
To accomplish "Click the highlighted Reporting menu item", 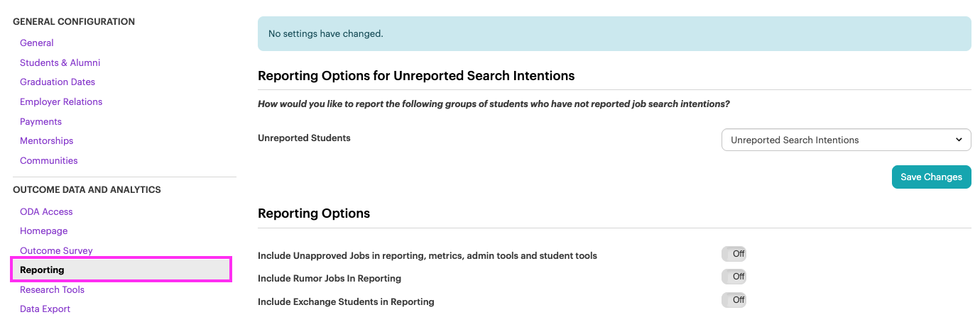I will tap(121, 270).
